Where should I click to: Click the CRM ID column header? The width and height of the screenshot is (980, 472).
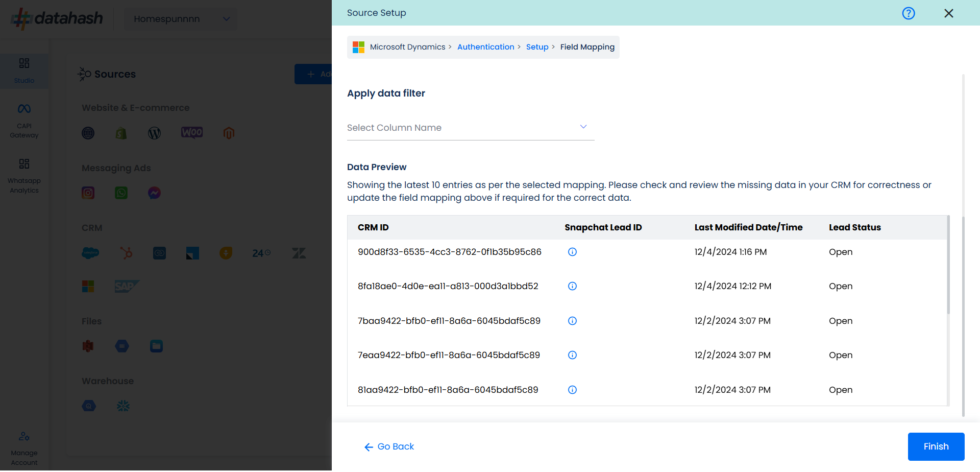(373, 228)
